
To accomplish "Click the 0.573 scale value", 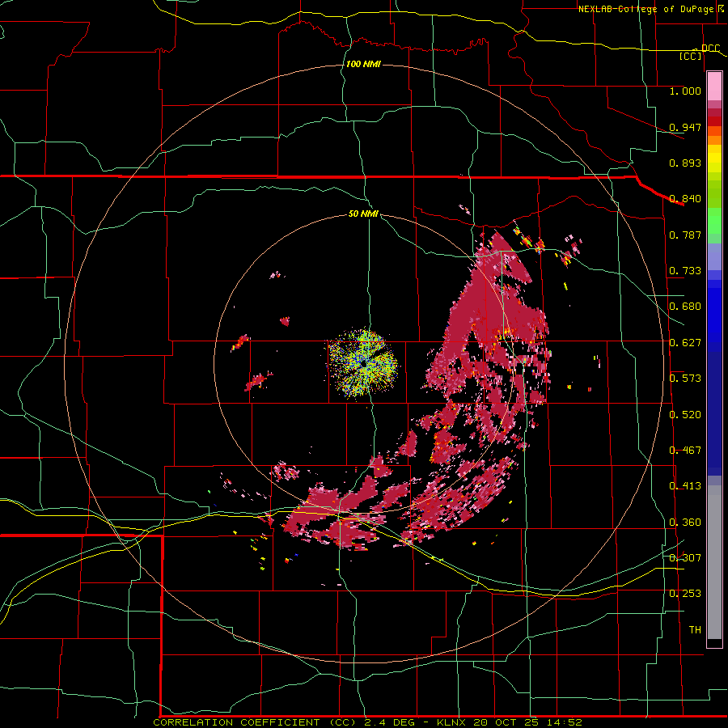I will 685,379.
